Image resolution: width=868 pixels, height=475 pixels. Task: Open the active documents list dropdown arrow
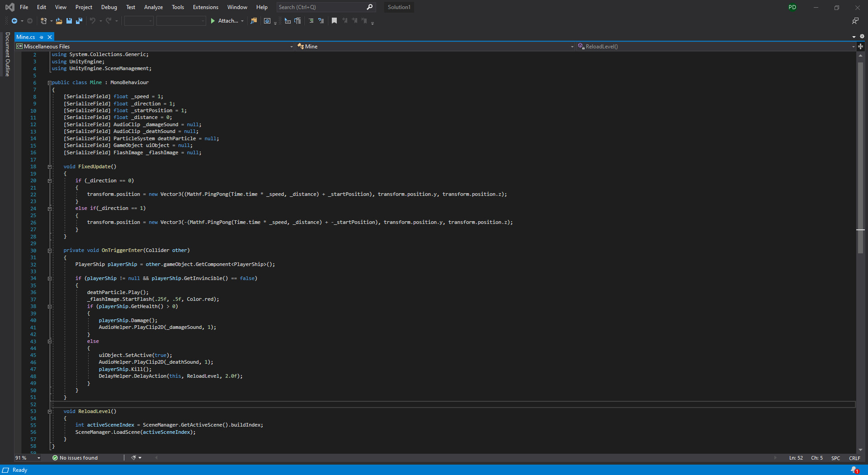coord(854,37)
